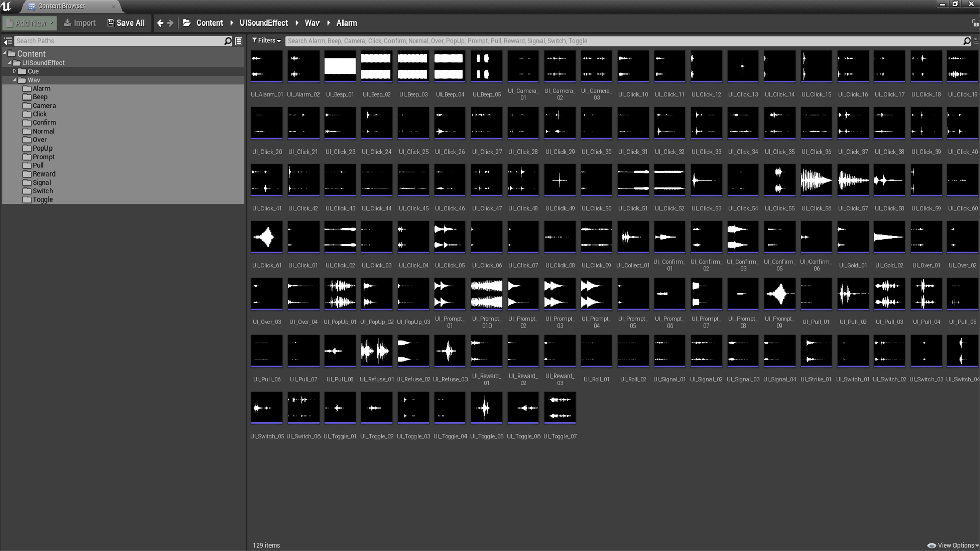Click the view settings icon beside Search Paths

238,41
